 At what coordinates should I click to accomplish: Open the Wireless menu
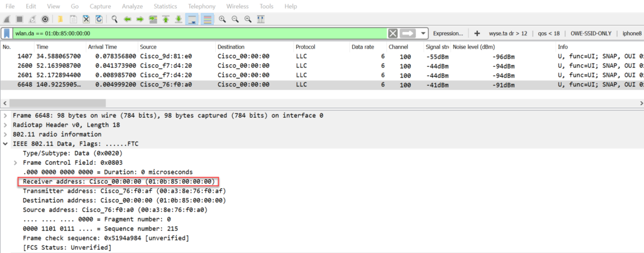point(238,6)
